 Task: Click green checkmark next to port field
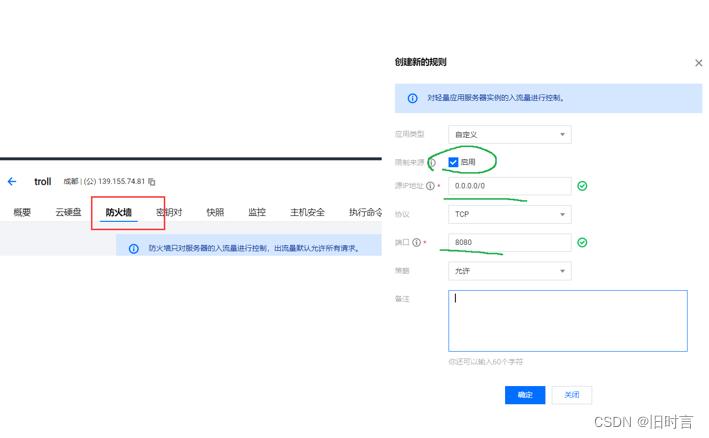582,242
